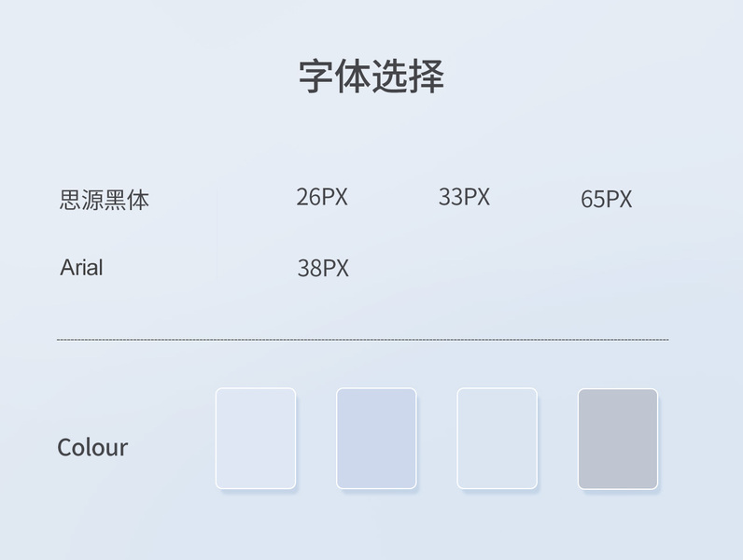Screen dimensions: 743x560
Task: Click the 体 character in the heading
Action: [x=353, y=76]
